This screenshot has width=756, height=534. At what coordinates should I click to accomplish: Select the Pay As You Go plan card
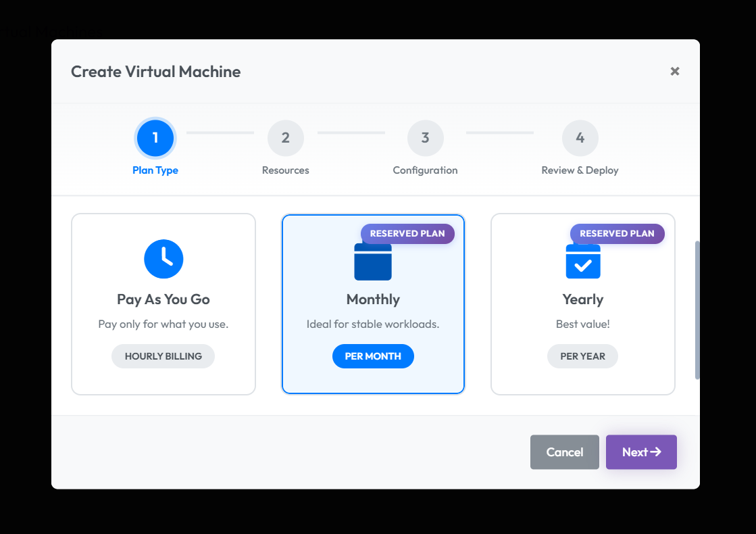click(x=163, y=304)
